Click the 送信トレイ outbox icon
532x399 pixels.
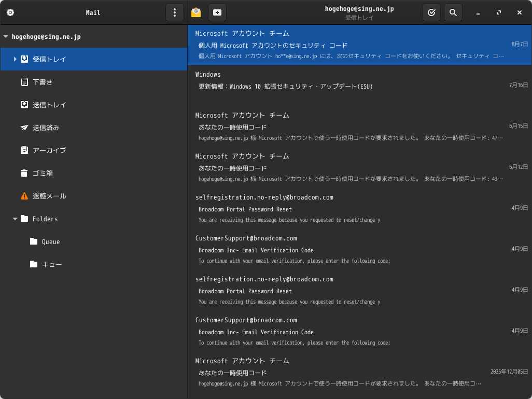pos(24,104)
